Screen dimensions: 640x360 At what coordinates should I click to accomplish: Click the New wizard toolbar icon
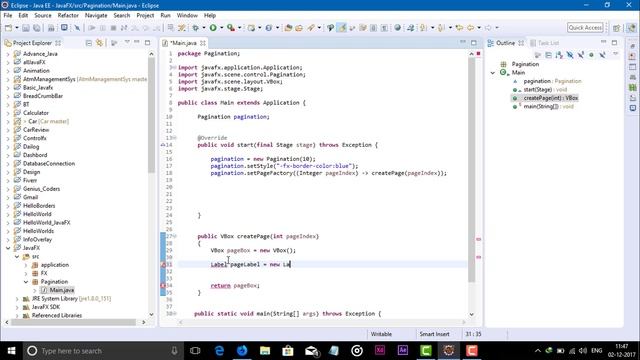[x=9, y=28]
